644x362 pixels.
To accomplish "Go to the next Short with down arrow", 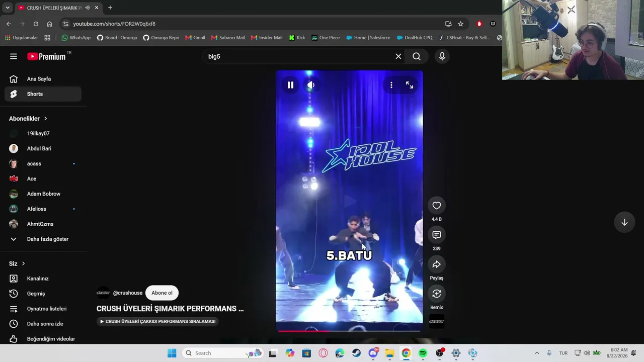I will [624, 222].
